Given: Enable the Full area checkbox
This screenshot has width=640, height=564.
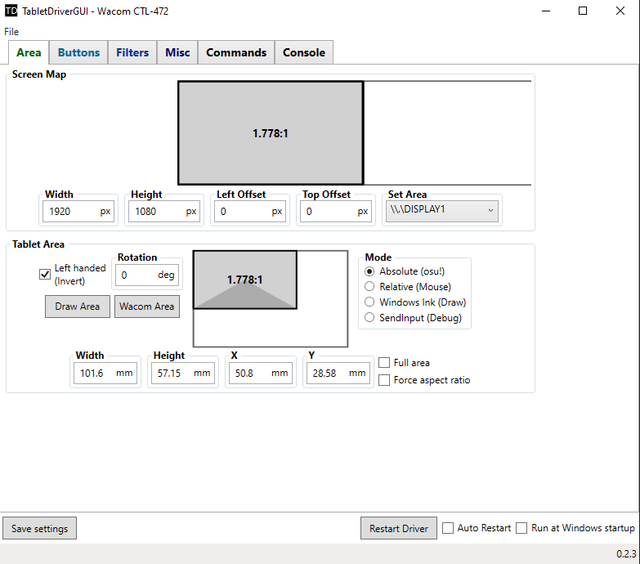Looking at the screenshot, I should pyautogui.click(x=384, y=363).
